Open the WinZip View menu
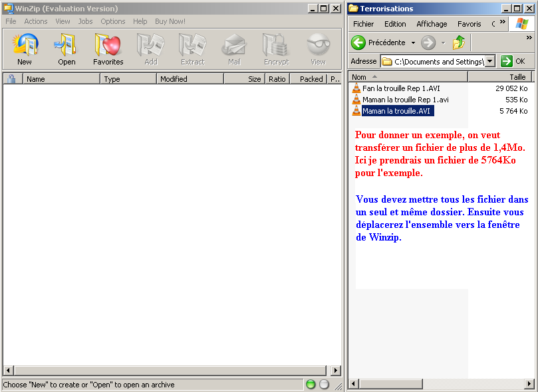538x392 pixels. pyautogui.click(x=63, y=21)
